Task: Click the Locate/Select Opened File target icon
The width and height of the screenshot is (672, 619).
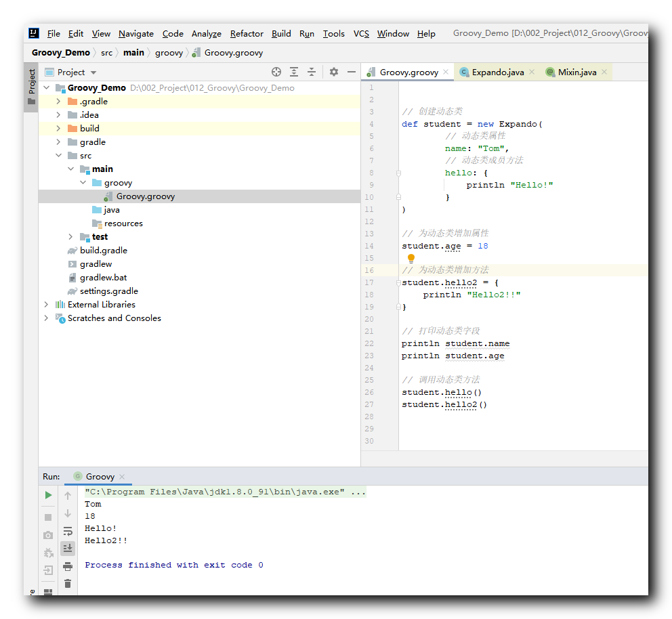Action: point(276,72)
